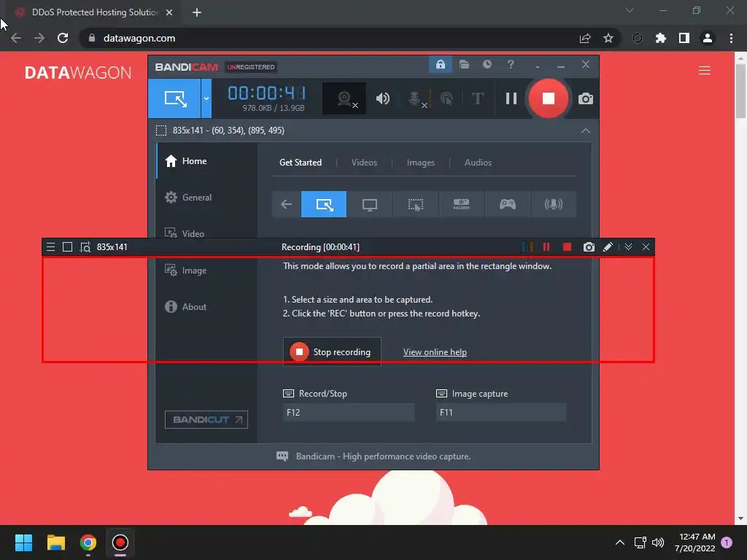Capture image with recording bar camera icon
Image resolution: width=747 pixels, height=560 pixels.
point(589,246)
